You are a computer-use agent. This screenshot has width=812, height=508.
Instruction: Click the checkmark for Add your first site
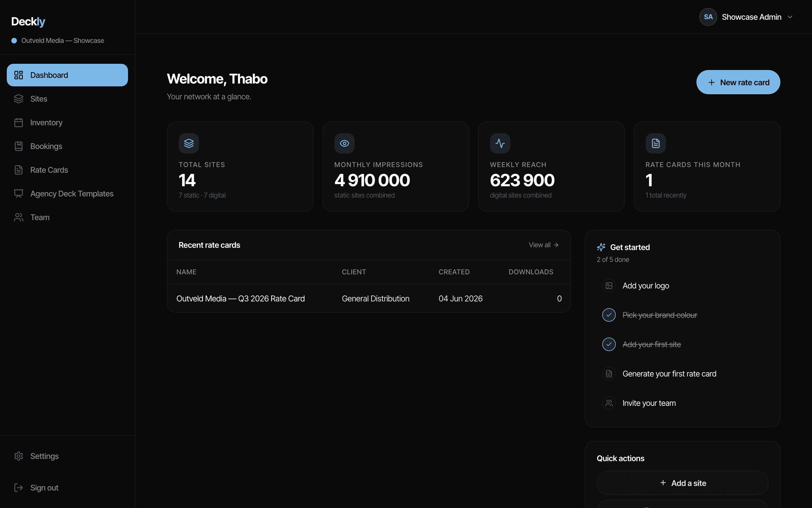point(609,344)
